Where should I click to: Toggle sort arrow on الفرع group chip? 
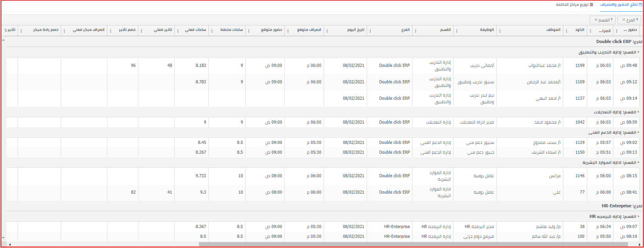point(637,20)
